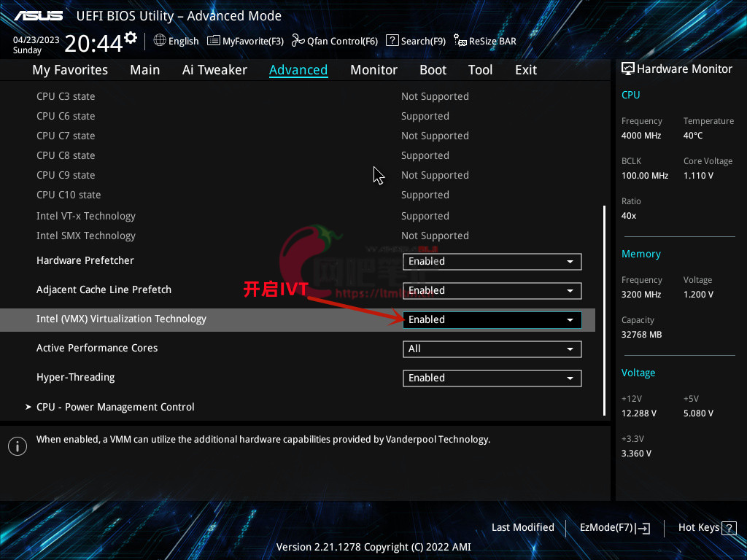
Task: Click the BCLK value 100.00 MHz
Action: (645, 176)
